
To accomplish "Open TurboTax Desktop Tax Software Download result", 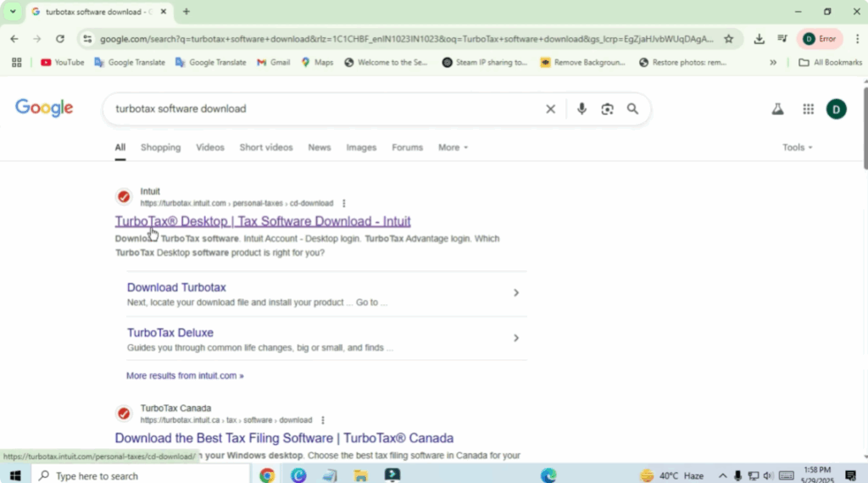I will (263, 221).
